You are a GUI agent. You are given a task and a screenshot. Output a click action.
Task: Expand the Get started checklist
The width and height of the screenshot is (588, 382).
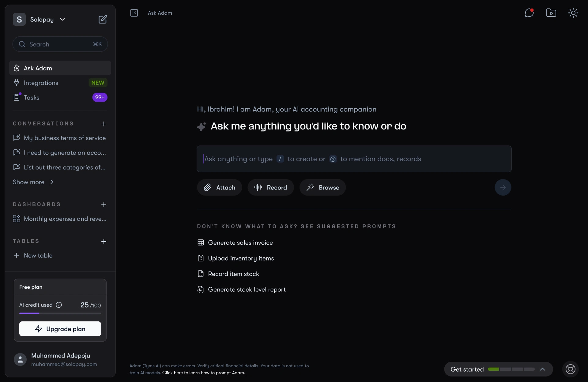coord(542,369)
